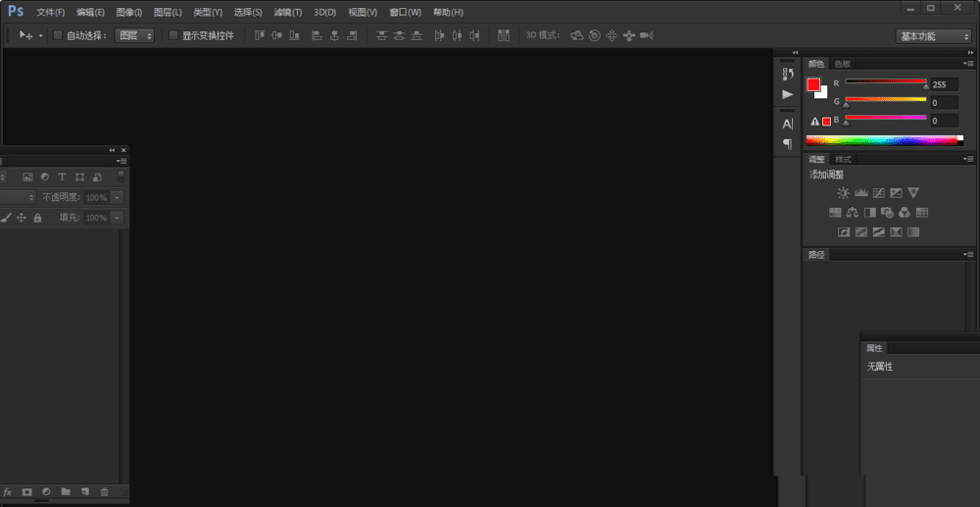Viewport: 980px width, 507px height.
Task: Enable the 自动选择 checkbox
Action: tap(58, 35)
